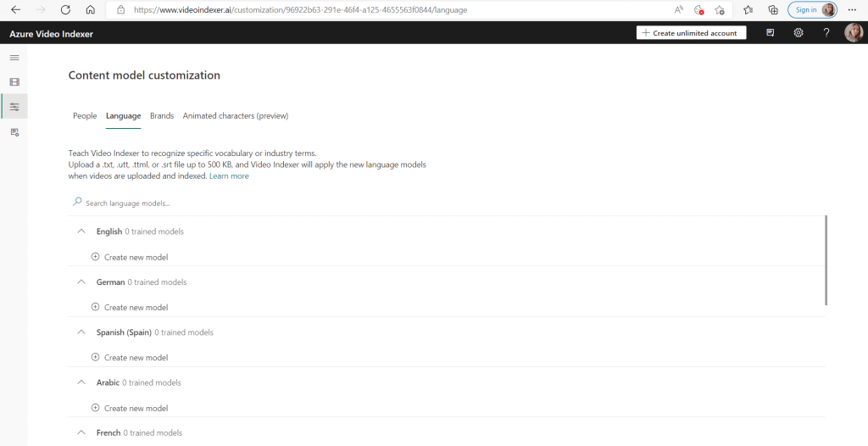Open the Learn more link
Image resolution: width=868 pixels, height=446 pixels.
click(229, 176)
